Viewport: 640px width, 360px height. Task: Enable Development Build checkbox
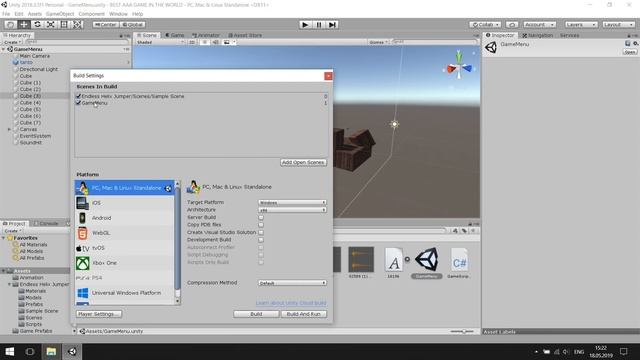261,240
